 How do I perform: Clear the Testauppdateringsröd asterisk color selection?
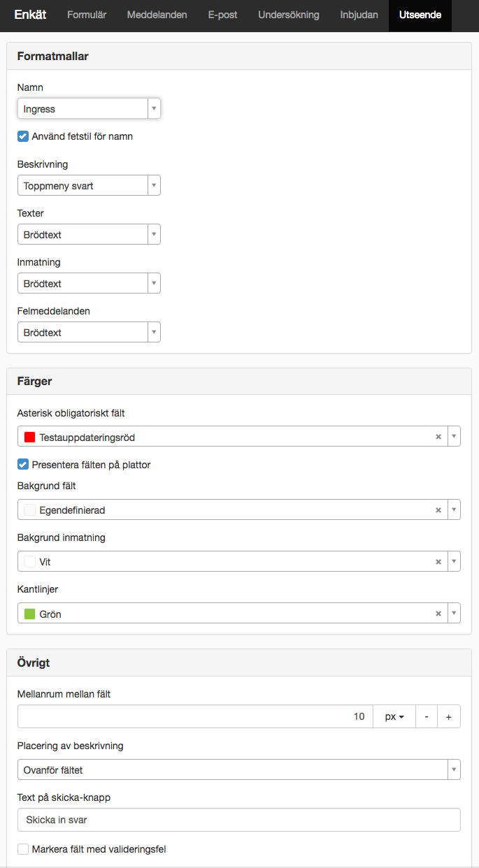[438, 437]
